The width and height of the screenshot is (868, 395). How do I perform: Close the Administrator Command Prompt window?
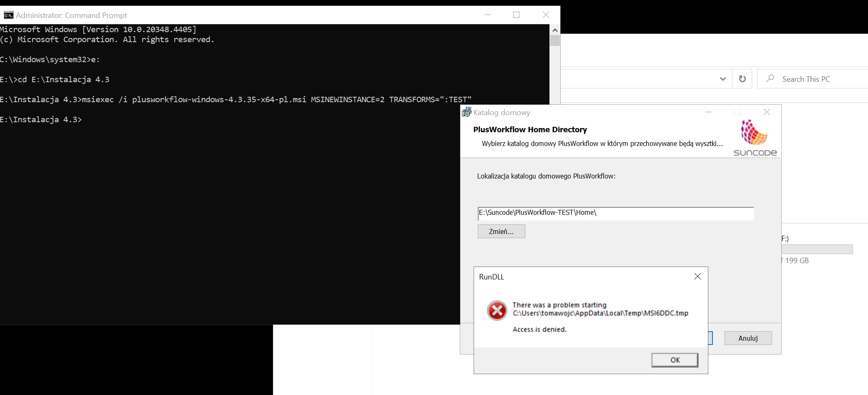tap(546, 15)
